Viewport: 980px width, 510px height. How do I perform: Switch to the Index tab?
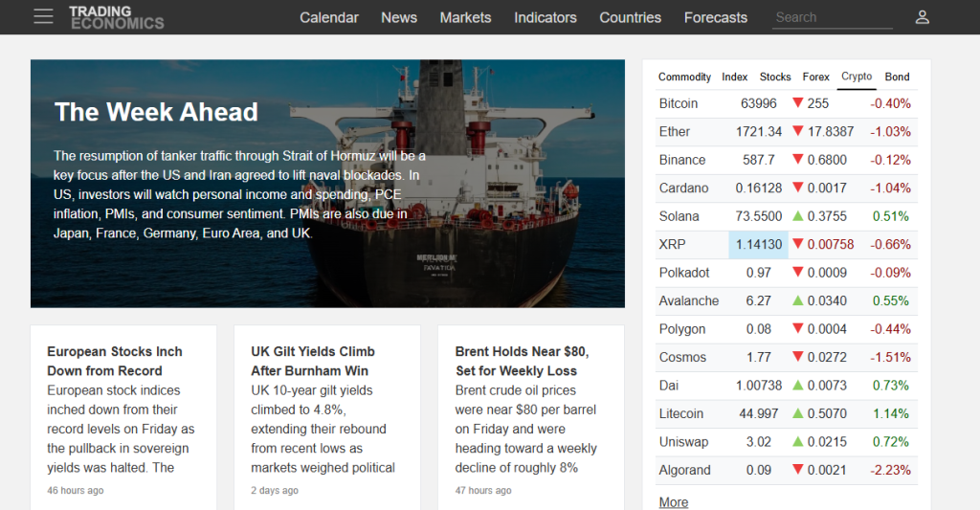(734, 77)
